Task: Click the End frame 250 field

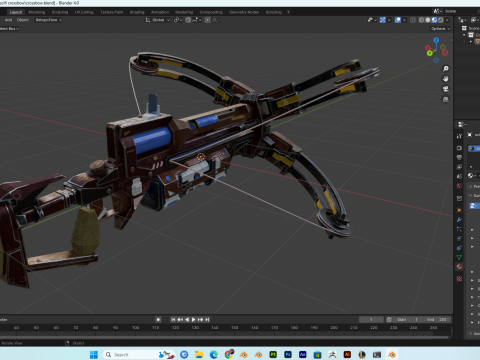Action: coord(437,319)
